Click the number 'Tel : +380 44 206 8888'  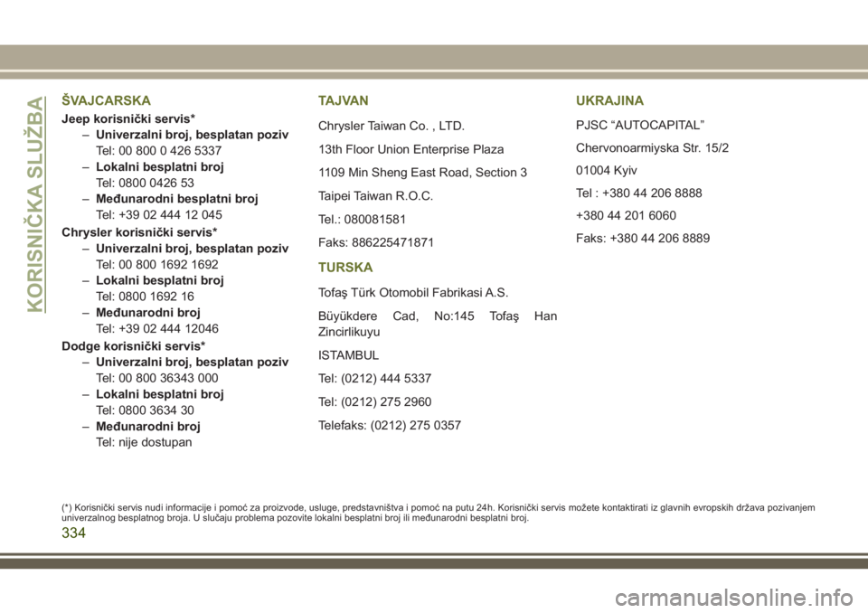click(639, 193)
